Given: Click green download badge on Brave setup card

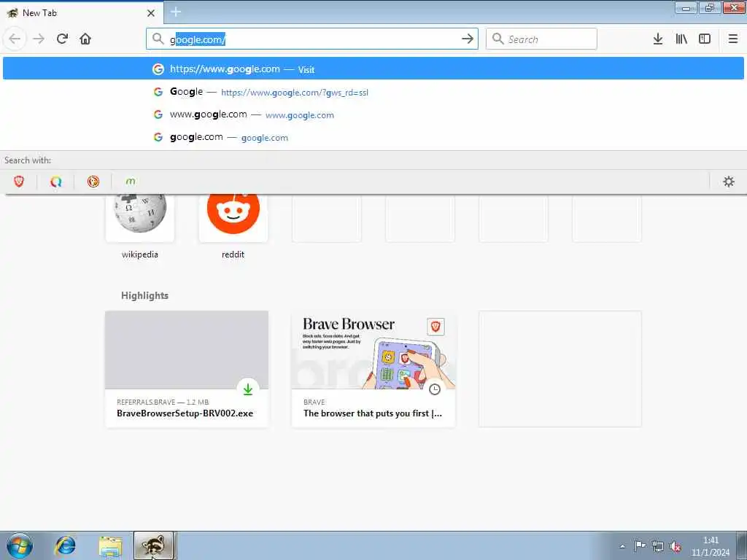Looking at the screenshot, I should tap(248, 389).
